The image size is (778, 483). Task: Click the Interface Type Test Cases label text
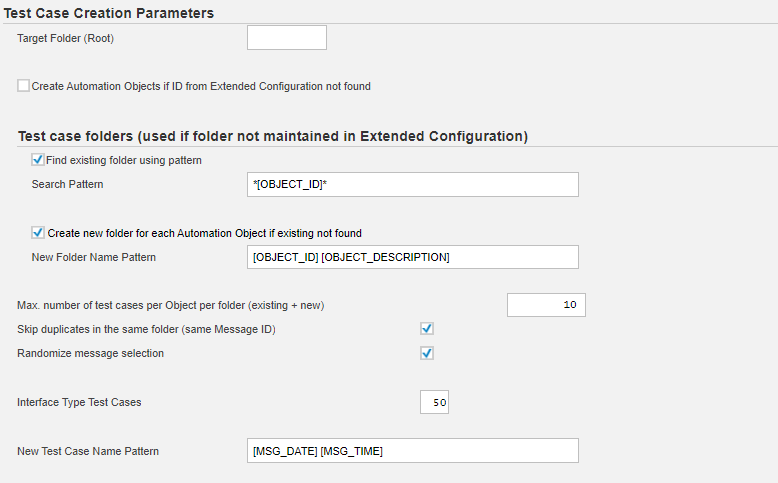click(80, 402)
